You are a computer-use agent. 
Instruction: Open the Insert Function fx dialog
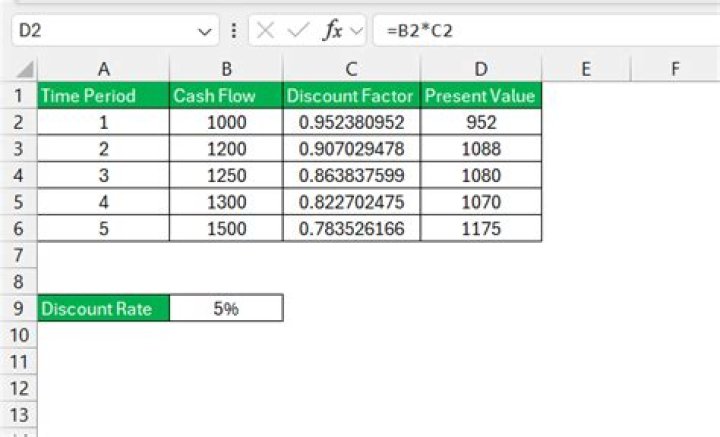point(332,31)
